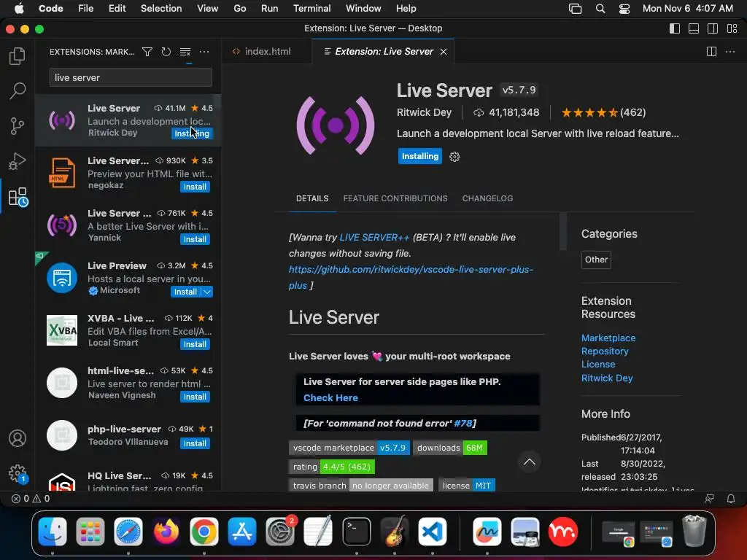Show notifications bell in status bar
The height and width of the screenshot is (560, 747).
tap(730, 499)
